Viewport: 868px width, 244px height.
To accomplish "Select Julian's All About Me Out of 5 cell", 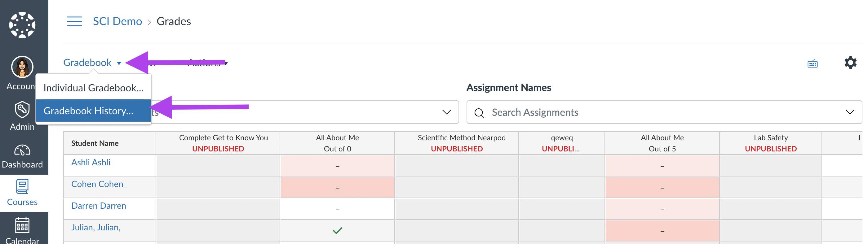I will coord(662,231).
